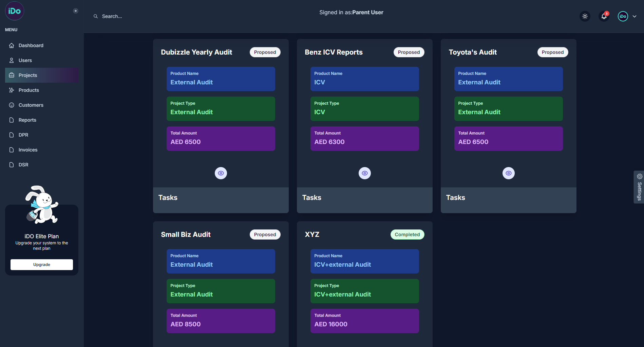View Toyota's Audit via eye icon
Viewport: 644px width, 347px height.
[508, 173]
